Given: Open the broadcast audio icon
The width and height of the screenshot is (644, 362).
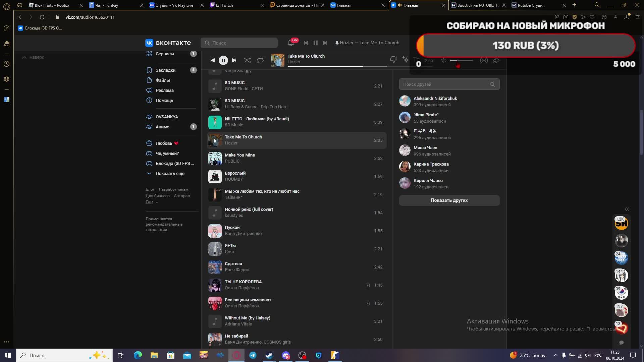Looking at the screenshot, I should (x=484, y=60).
